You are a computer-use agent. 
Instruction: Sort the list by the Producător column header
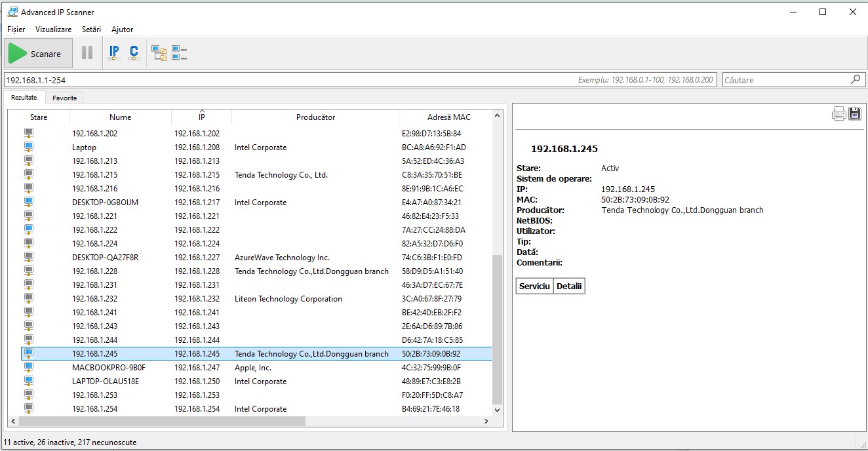[315, 117]
